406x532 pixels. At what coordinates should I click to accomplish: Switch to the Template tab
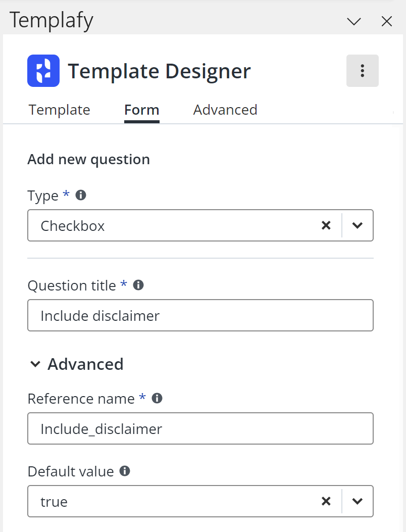pyautogui.click(x=59, y=110)
